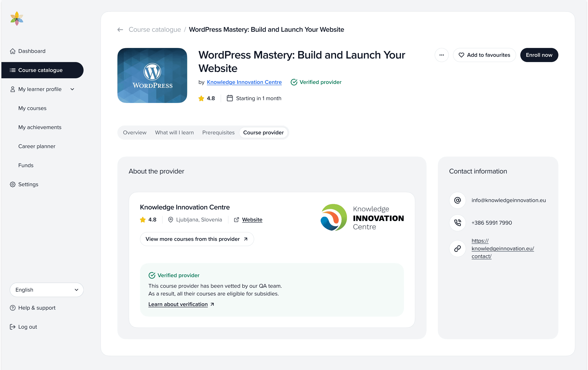Click the phone call contact icon

[457, 223]
